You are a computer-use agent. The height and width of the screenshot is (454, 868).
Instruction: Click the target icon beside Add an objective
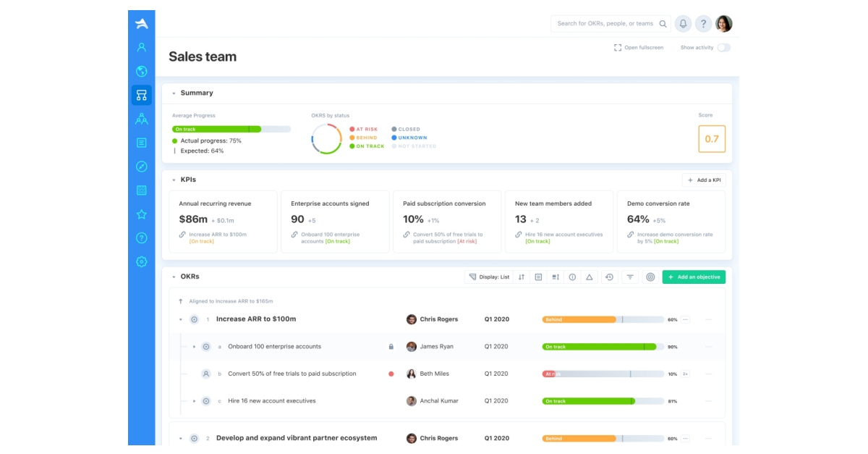650,277
